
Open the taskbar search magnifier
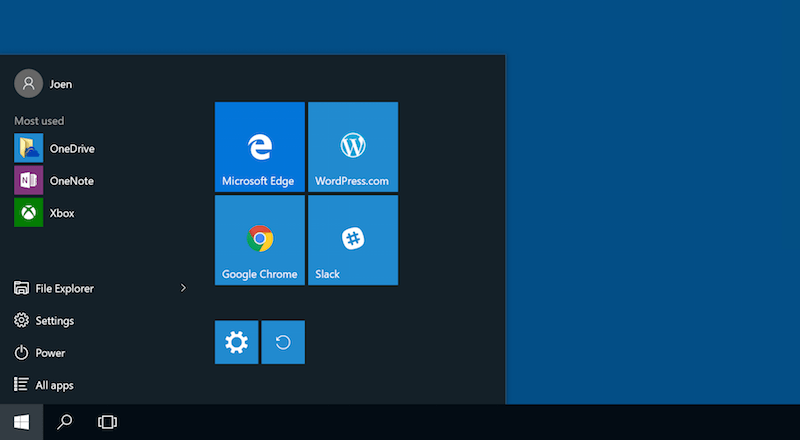64,422
